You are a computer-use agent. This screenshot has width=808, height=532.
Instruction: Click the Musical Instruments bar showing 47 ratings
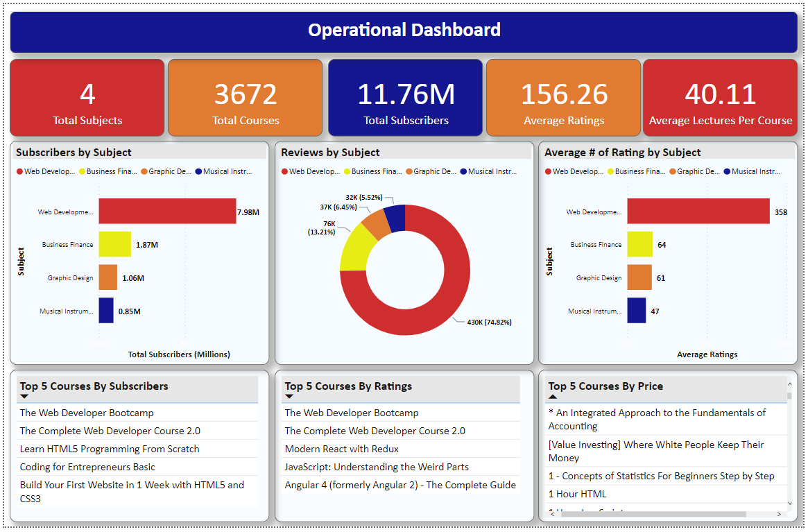pyautogui.click(x=637, y=310)
